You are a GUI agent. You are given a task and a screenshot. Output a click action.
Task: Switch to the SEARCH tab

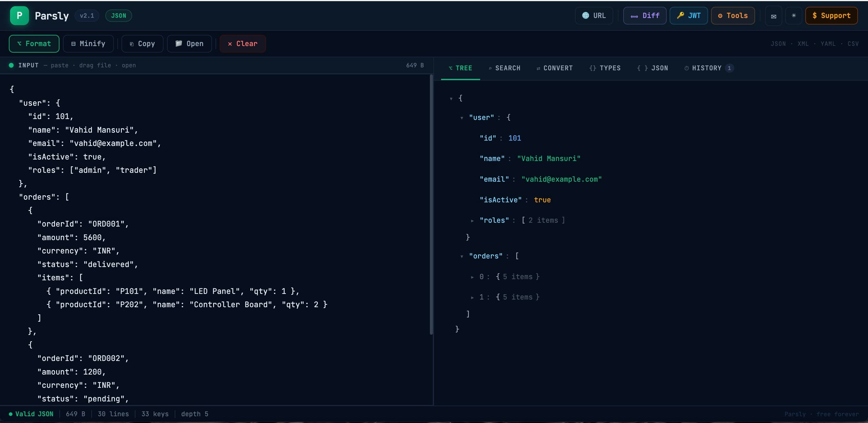[x=504, y=68]
